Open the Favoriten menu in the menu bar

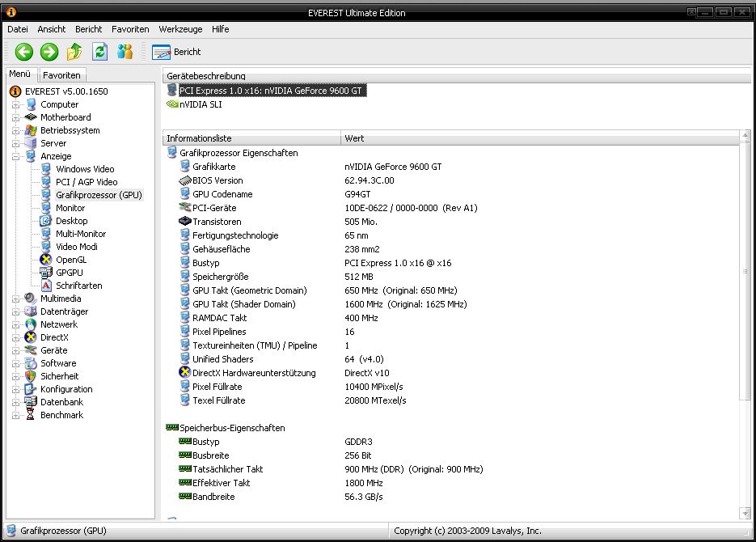click(x=130, y=29)
